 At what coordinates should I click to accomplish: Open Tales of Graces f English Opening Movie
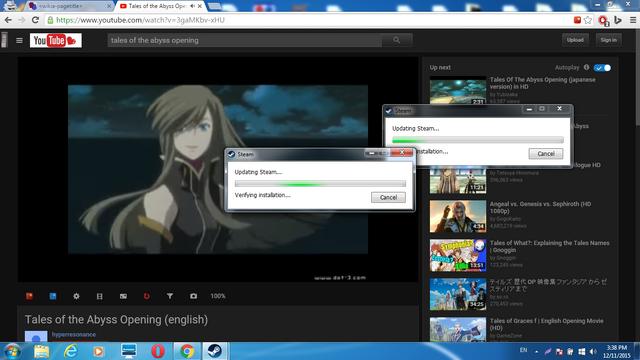[546, 324]
